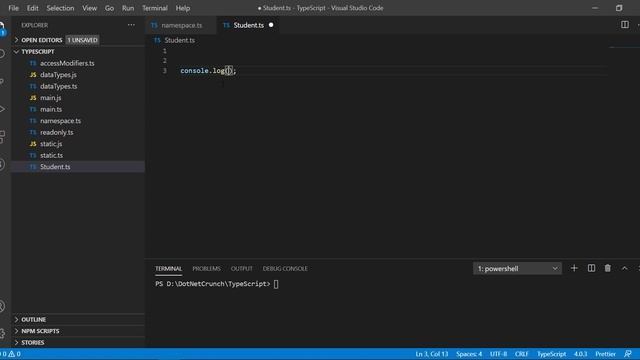Click the 1 UNSAVED badge
640x360 pixels.
coord(82,40)
